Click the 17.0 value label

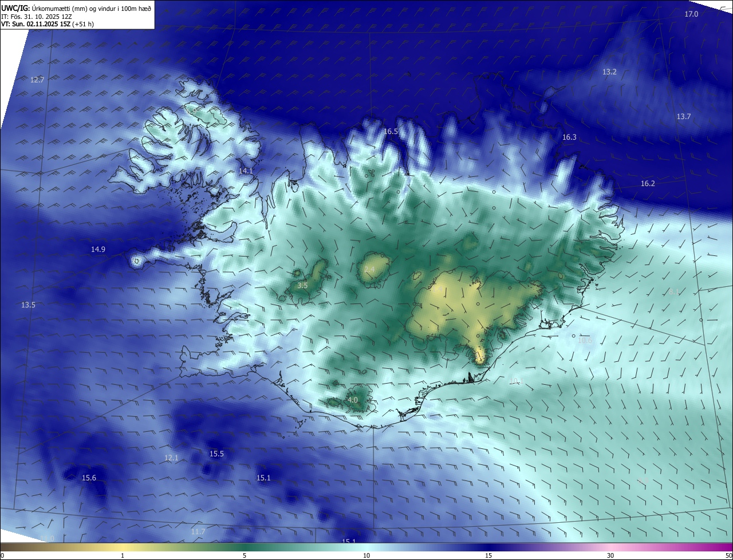[692, 14]
